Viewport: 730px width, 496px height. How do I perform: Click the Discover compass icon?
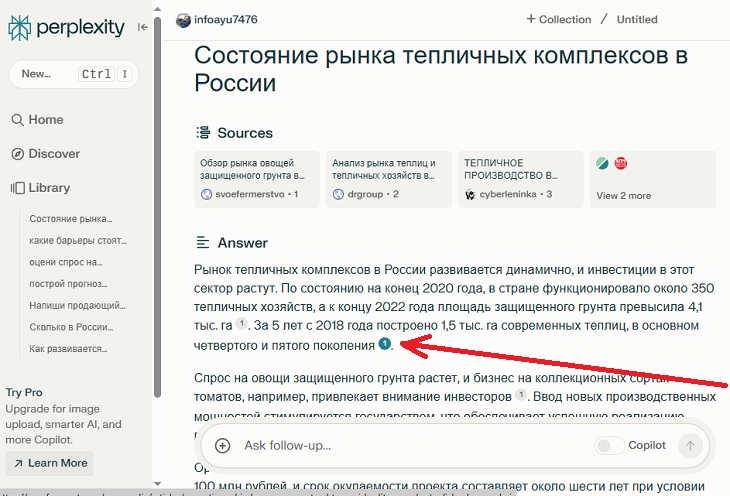[17, 154]
